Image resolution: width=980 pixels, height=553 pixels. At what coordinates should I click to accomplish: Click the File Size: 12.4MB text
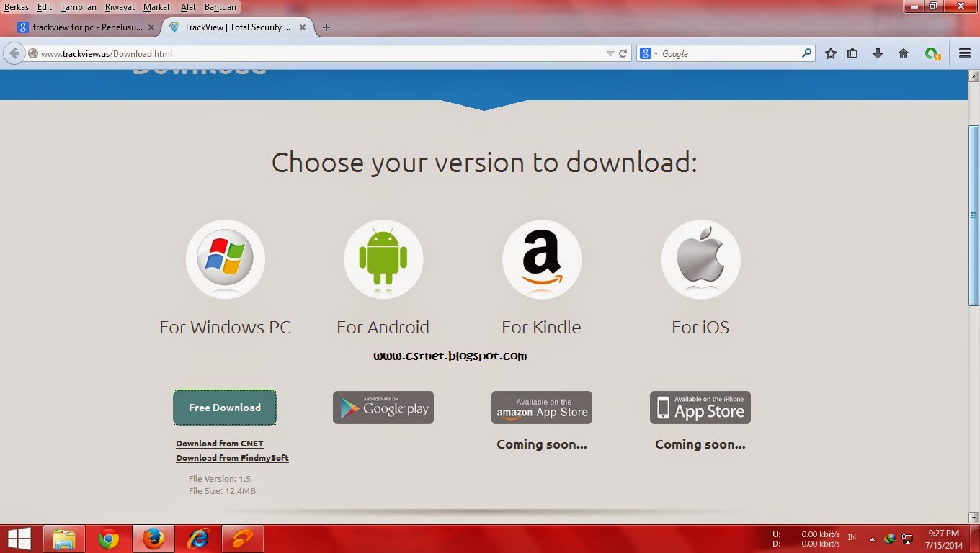(222, 491)
